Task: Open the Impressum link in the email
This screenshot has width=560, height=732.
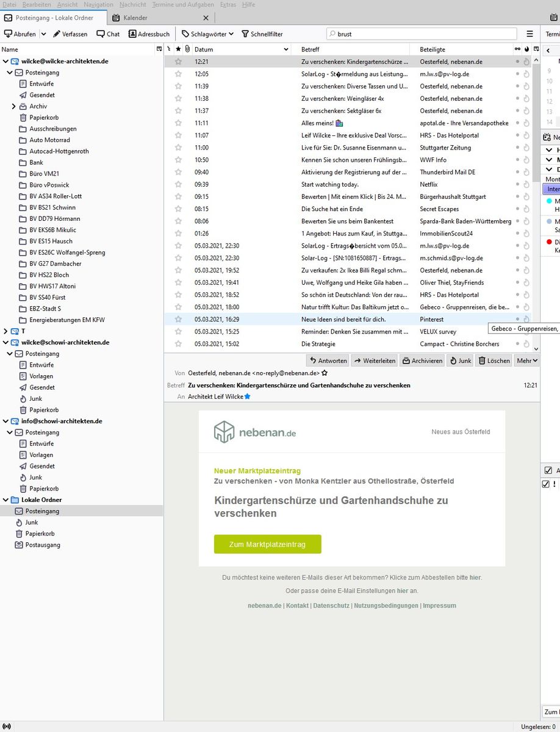Action: pyautogui.click(x=439, y=605)
